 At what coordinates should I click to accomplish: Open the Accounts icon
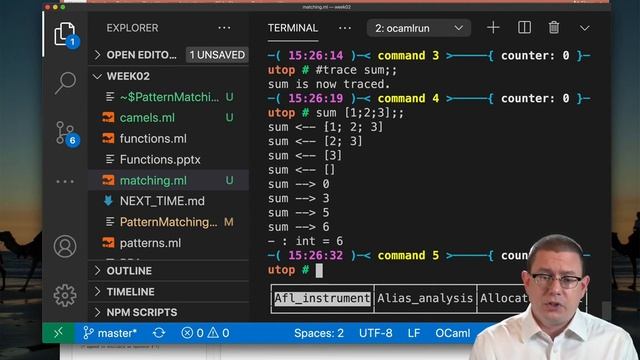65,247
